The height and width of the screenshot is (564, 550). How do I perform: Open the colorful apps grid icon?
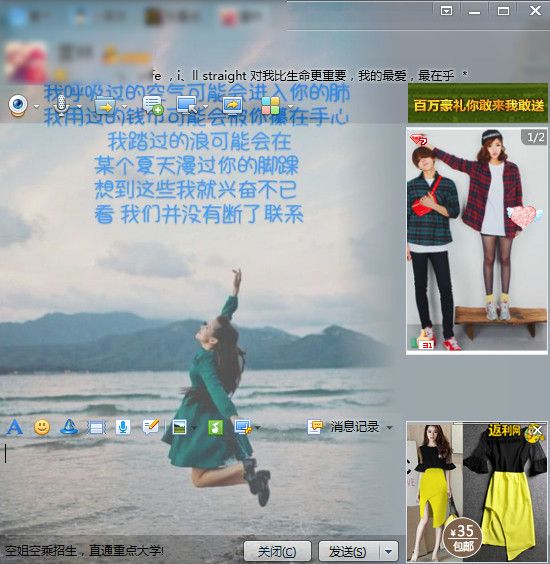(271, 106)
